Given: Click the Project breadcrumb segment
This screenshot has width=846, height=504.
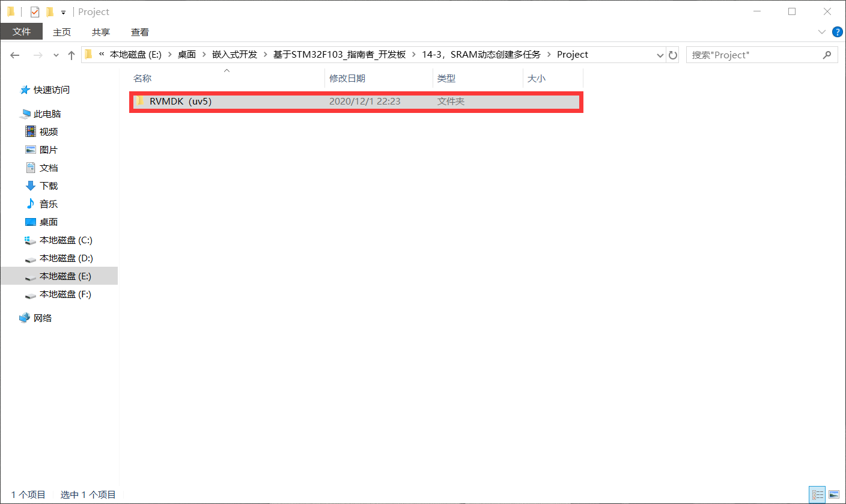Looking at the screenshot, I should coord(573,55).
